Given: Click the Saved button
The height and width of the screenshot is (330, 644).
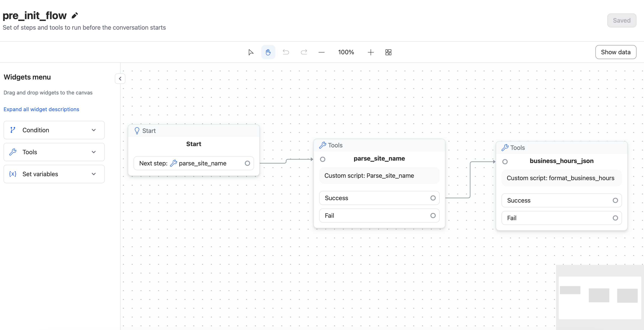Looking at the screenshot, I should click(x=622, y=20).
